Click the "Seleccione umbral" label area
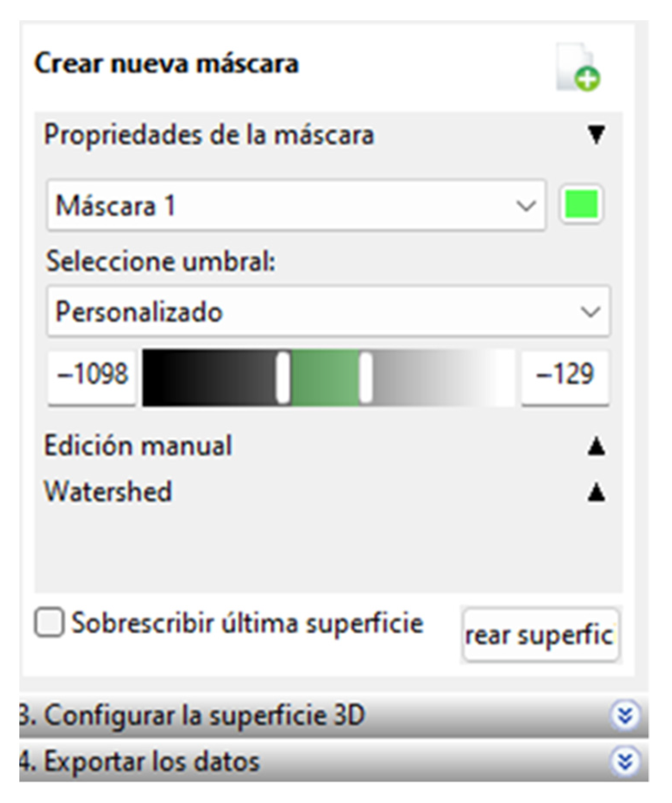Viewport: 672px width, 803px height. pyautogui.click(x=160, y=261)
